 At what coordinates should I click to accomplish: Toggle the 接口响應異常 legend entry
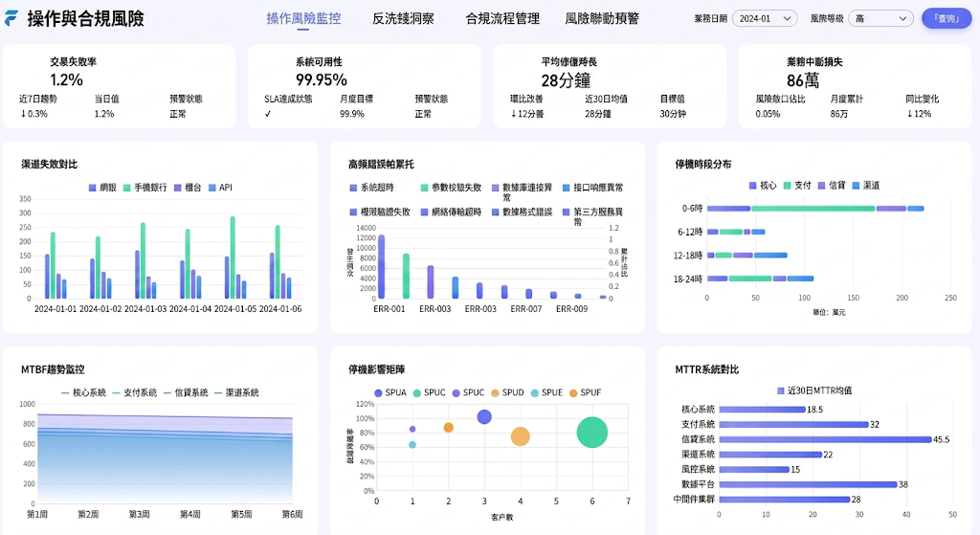tap(593, 188)
